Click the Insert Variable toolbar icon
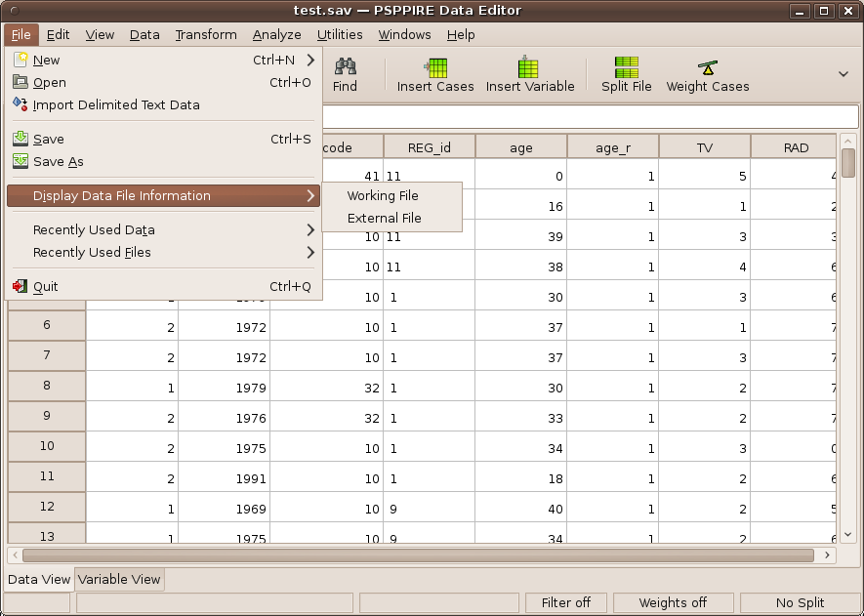Viewport: 864px width, 616px height. (x=528, y=66)
